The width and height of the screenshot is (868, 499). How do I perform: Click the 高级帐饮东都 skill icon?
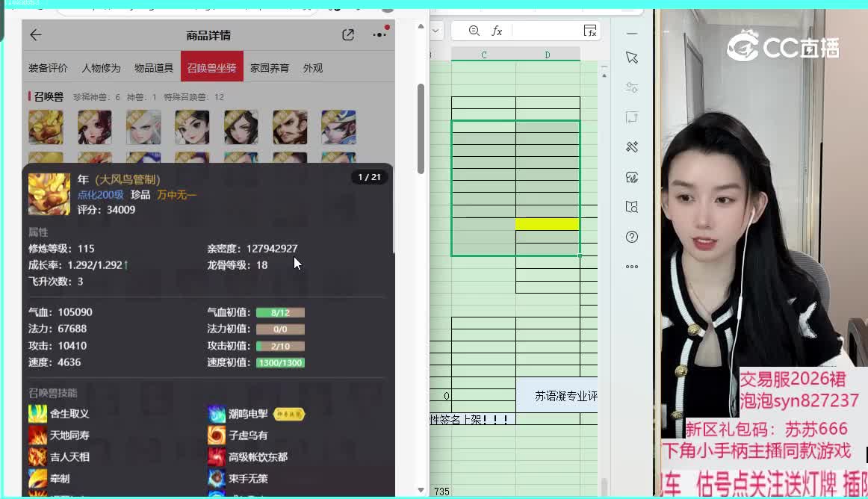[217, 457]
